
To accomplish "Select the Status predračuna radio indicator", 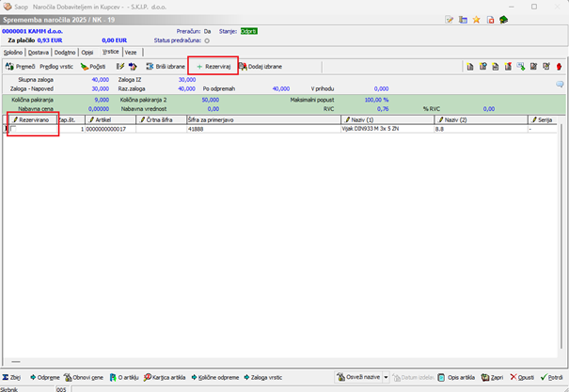I will point(207,40).
